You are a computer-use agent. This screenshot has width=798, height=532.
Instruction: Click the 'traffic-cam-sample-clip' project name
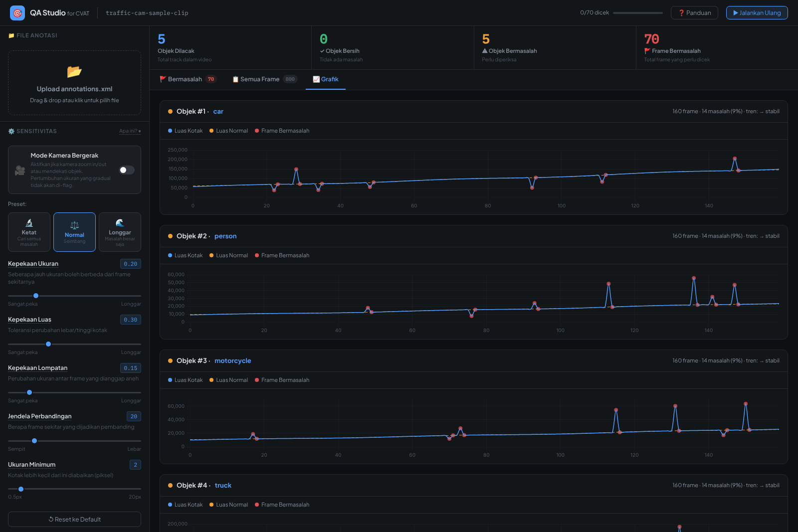pyautogui.click(x=147, y=13)
